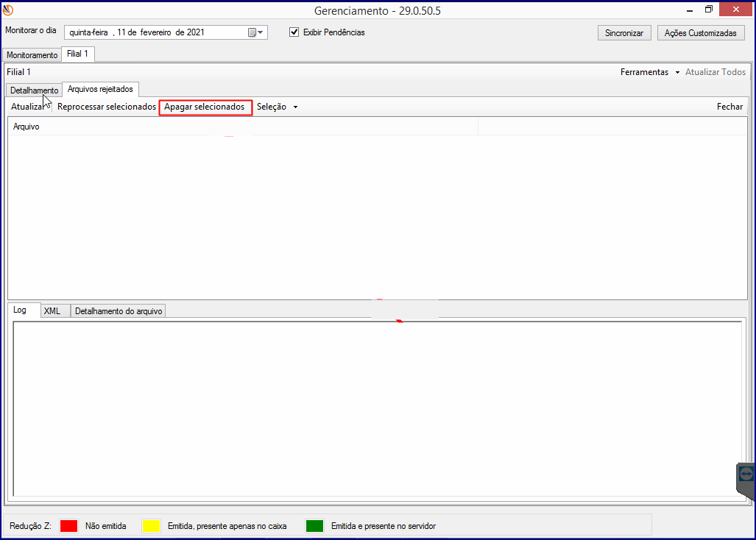Image resolution: width=756 pixels, height=540 pixels.
Task: Click the yellow Emitida apenas no caixa swatch
Action: 152,526
